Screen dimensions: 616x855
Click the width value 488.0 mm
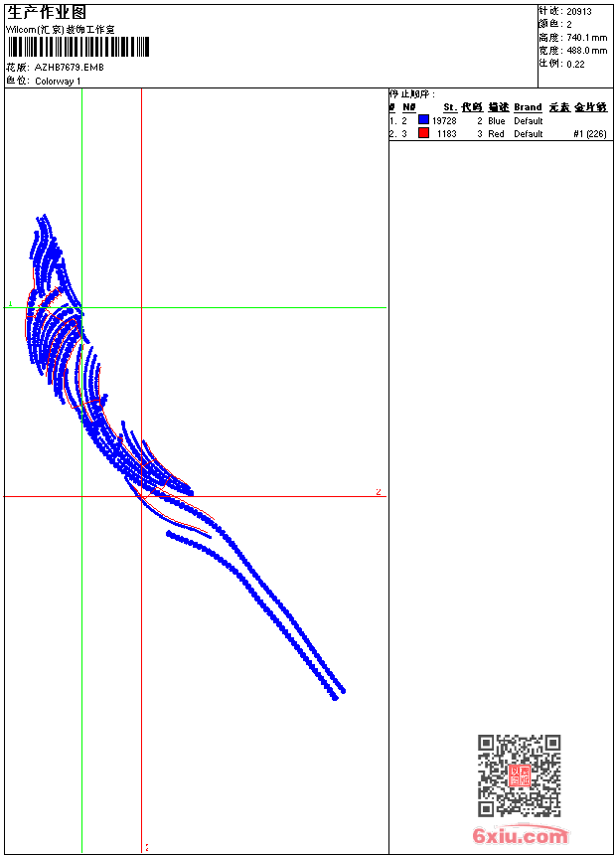click(586, 50)
